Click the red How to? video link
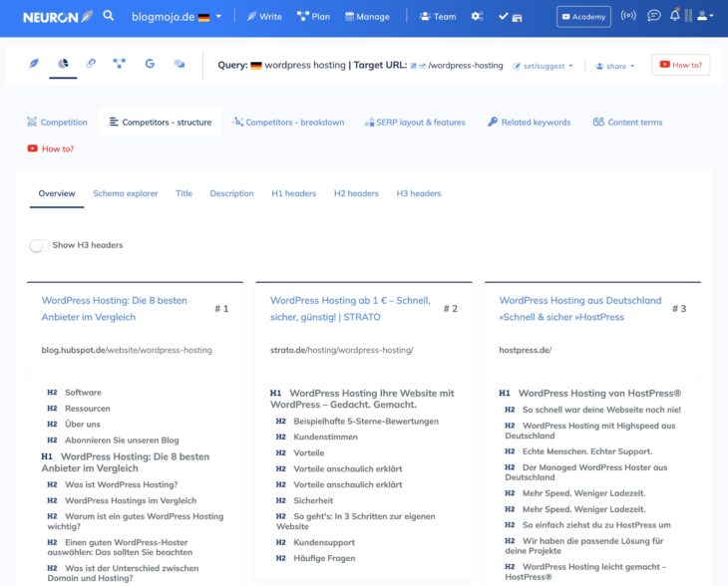This screenshot has width=728, height=586. [x=51, y=148]
